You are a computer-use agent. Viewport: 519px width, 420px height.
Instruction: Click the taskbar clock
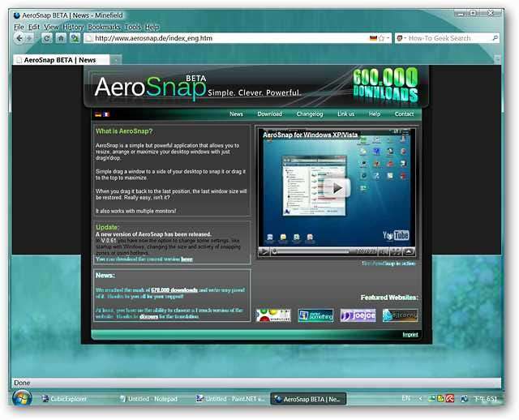pos(486,399)
